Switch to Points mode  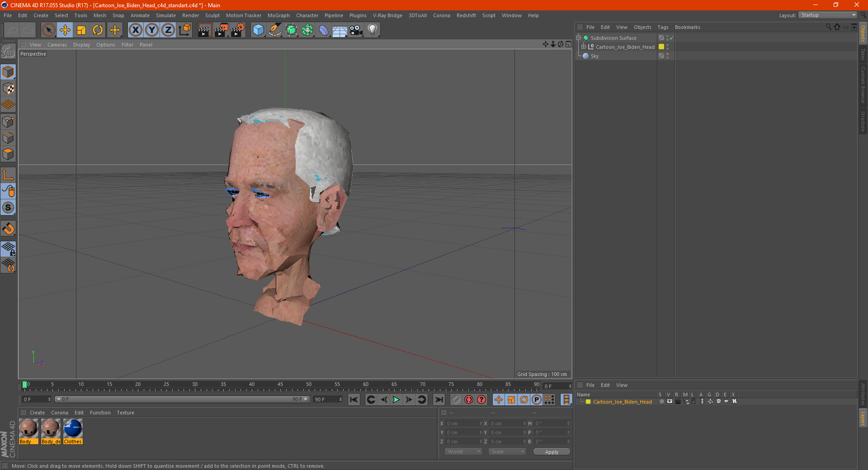point(8,122)
